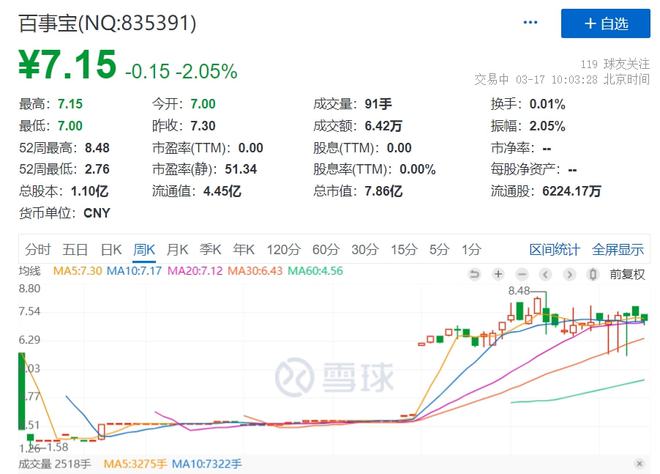Add stock via +自选 button
The height and width of the screenshot is (474, 660).
605,24
